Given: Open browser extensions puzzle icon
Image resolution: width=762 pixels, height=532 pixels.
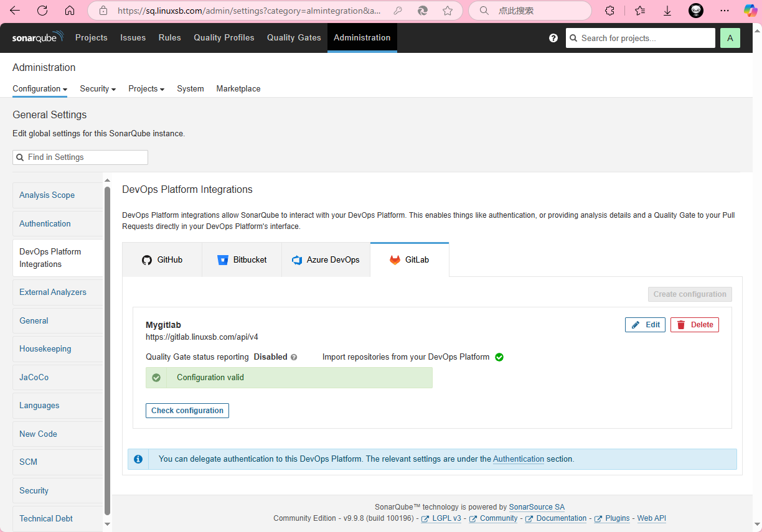Looking at the screenshot, I should [610, 11].
